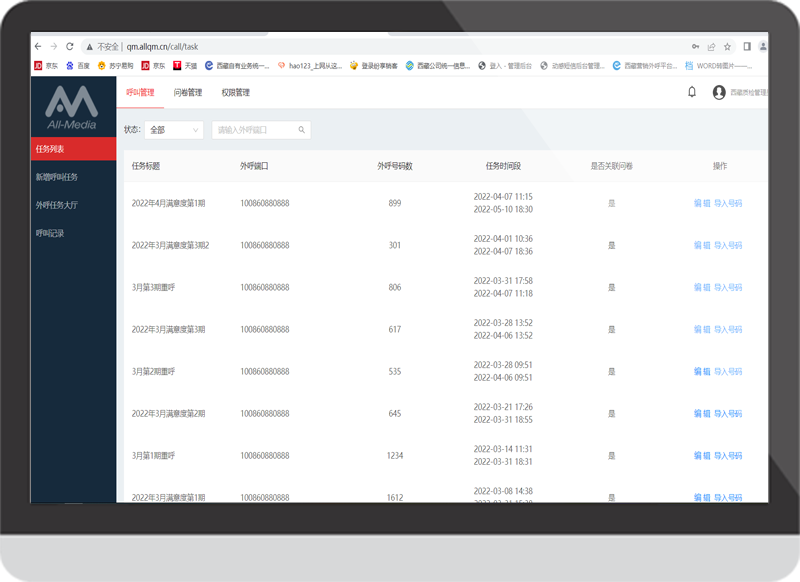
Task: Click the 外呼号码数 column header
Action: 395,166
